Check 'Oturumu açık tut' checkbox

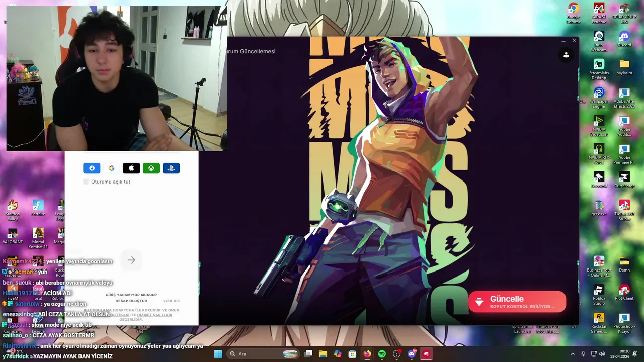coord(86,182)
